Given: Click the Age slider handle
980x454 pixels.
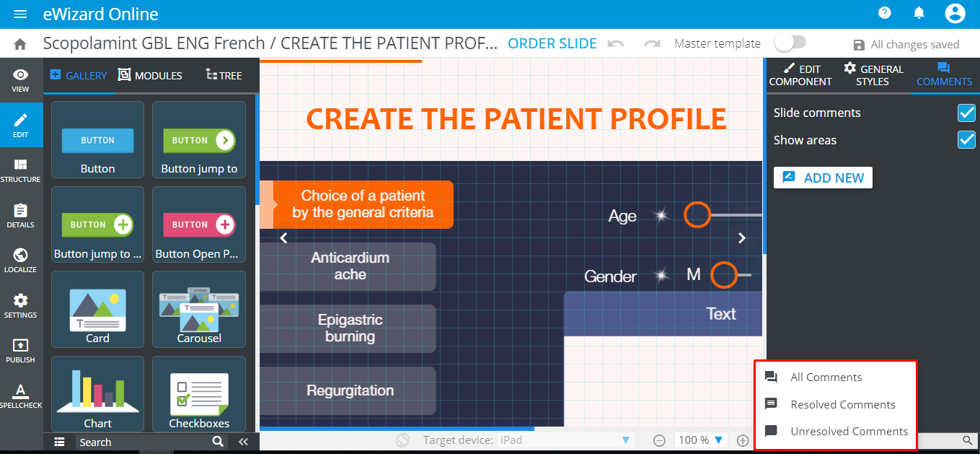Looking at the screenshot, I should pyautogui.click(x=697, y=215).
